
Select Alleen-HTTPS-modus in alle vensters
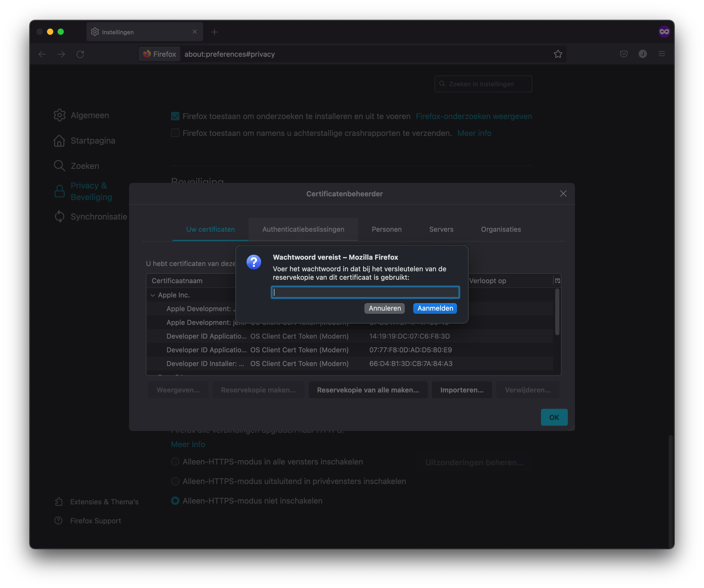coord(175,462)
